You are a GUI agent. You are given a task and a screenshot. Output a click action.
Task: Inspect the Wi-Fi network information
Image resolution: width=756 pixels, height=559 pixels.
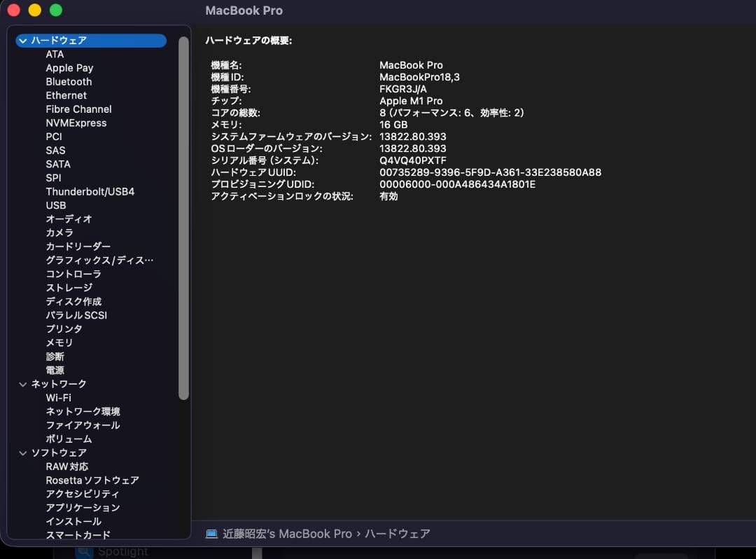tap(59, 397)
